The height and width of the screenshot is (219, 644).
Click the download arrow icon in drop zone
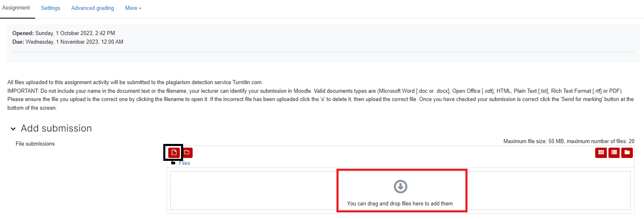401,186
